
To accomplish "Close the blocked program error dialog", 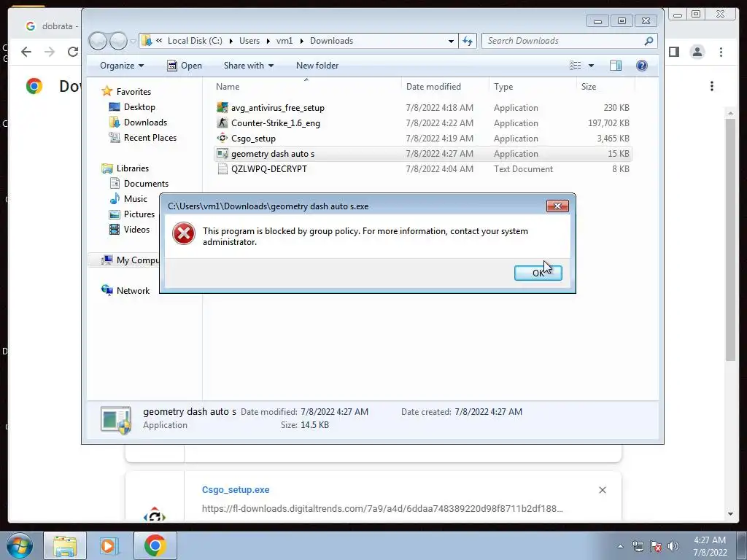I will pos(557,206).
